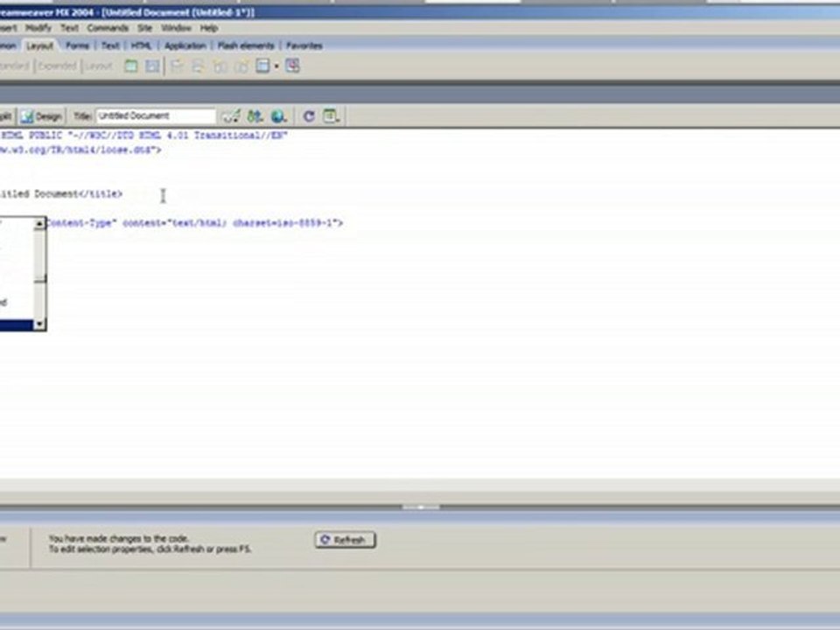The height and width of the screenshot is (630, 840).
Task: Click the Frames icon in Layout bar
Action: pos(262,66)
